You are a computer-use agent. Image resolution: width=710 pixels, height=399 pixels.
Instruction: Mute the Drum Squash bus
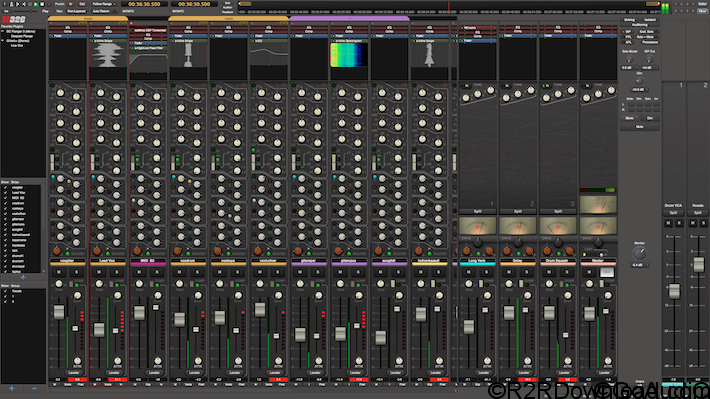point(549,272)
